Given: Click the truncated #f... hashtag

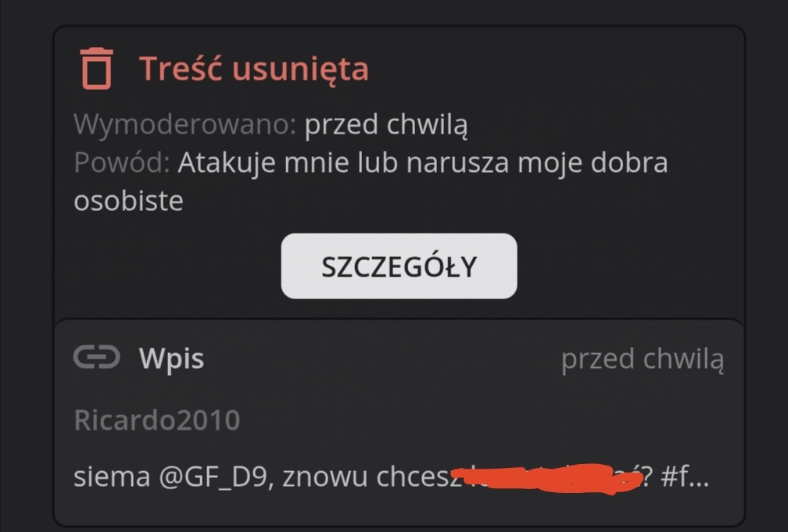Looking at the screenshot, I should point(685,477).
